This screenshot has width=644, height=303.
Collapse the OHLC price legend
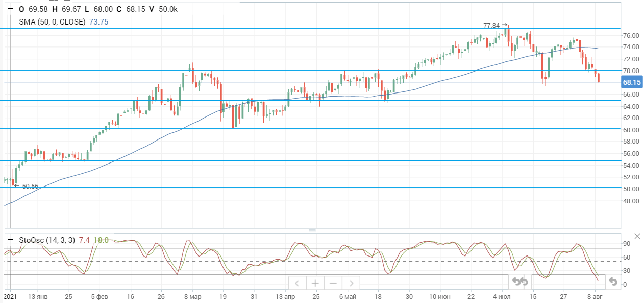11,9
